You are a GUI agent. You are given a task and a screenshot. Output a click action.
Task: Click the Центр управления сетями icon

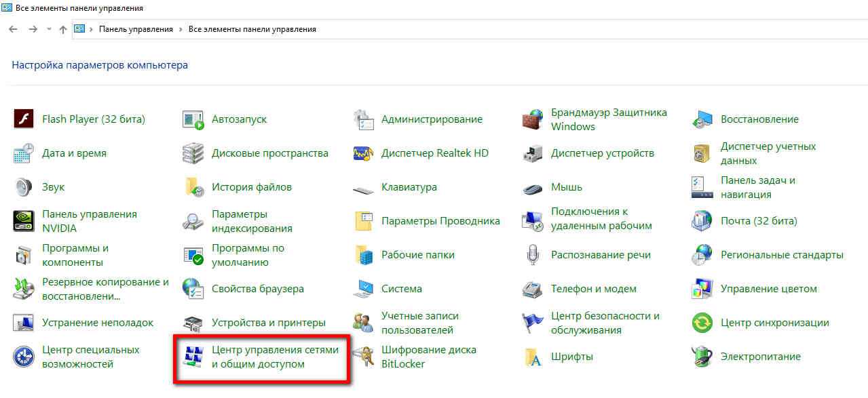coord(193,357)
